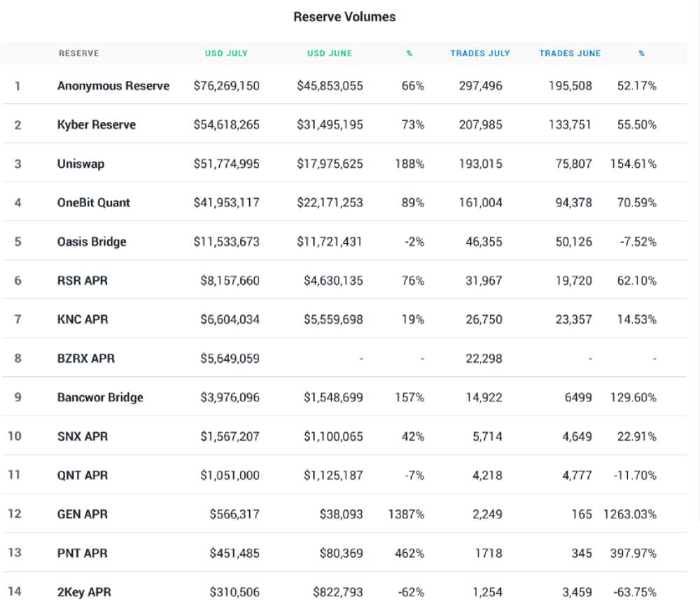Click the "62.10%" cell

[x=636, y=281]
